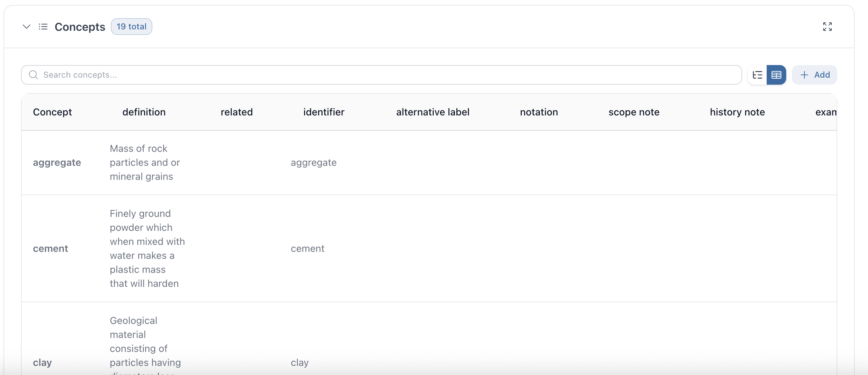Image resolution: width=868 pixels, height=375 pixels.
Task: Select the identifier column header
Action: [324, 112]
